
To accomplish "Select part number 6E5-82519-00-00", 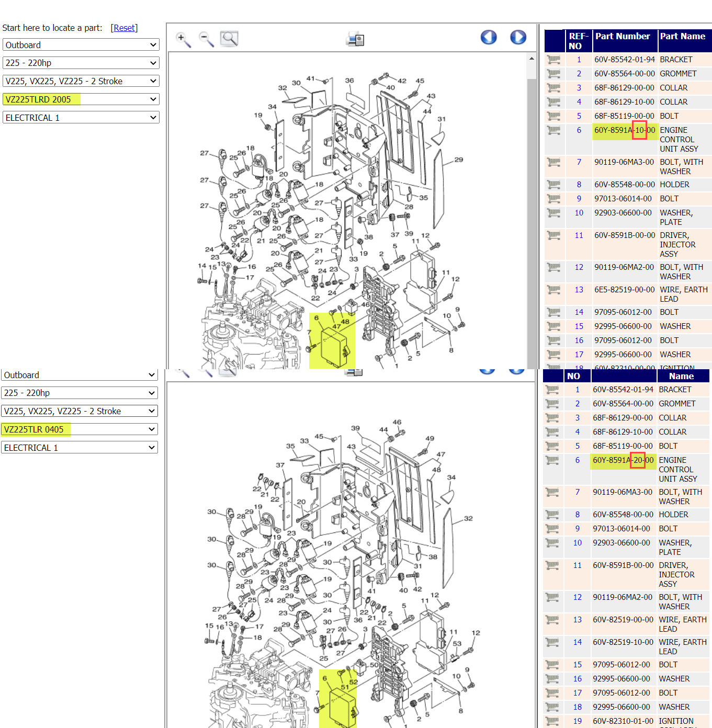I will tap(625, 290).
